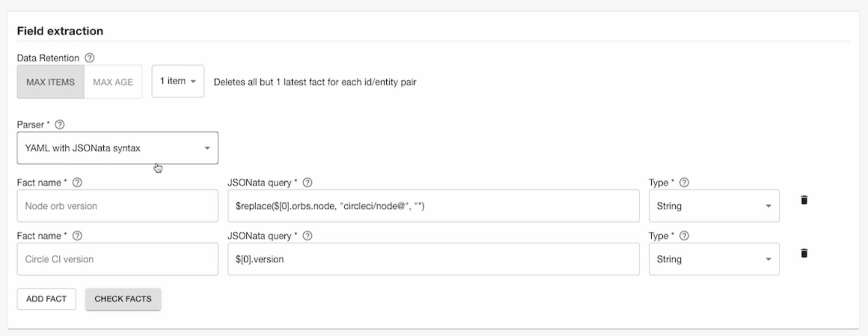Viewport: 868px width, 336px height.
Task: Open the YAML with JSONata syntax parser dropdown
Action: (117, 148)
